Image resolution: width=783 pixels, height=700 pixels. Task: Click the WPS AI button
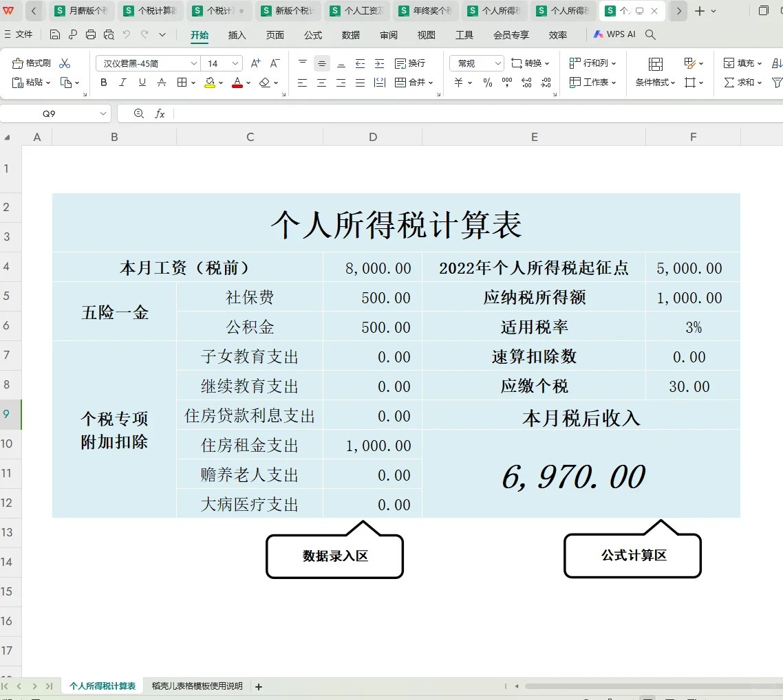(x=614, y=34)
